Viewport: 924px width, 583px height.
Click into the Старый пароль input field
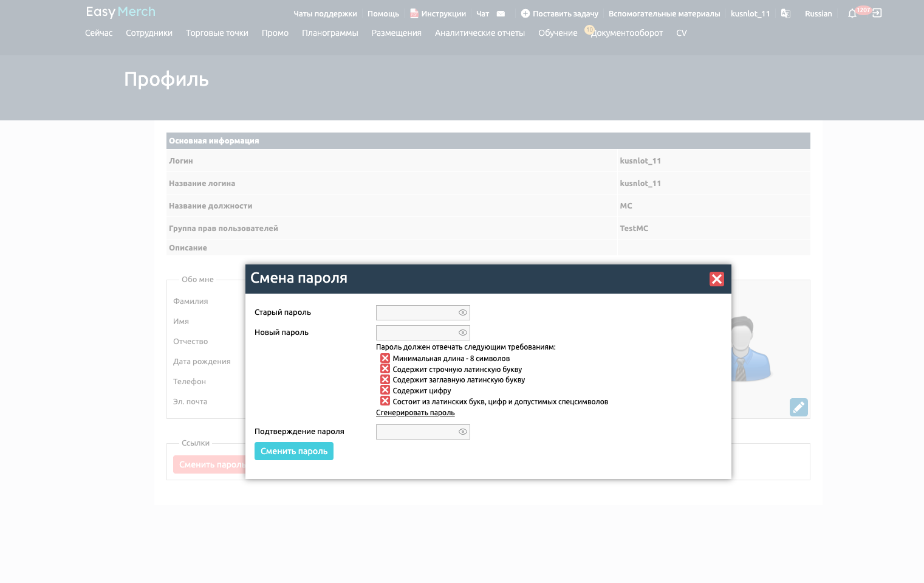416,312
